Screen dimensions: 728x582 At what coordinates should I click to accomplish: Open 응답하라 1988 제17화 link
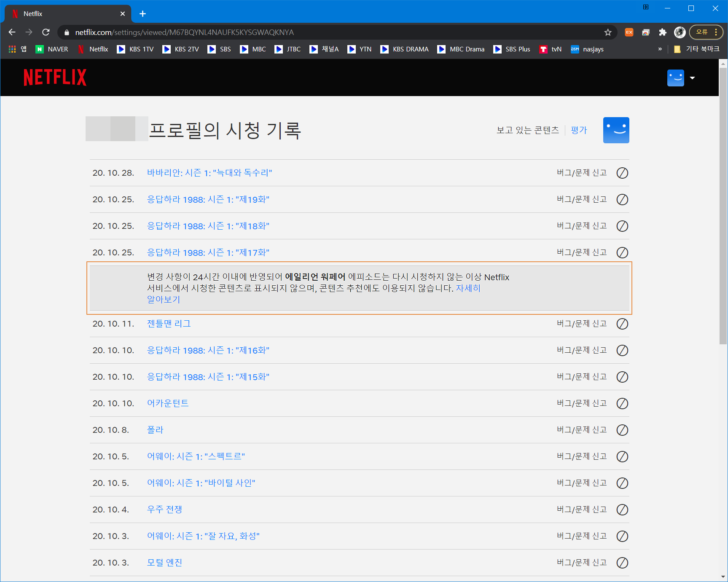(208, 252)
